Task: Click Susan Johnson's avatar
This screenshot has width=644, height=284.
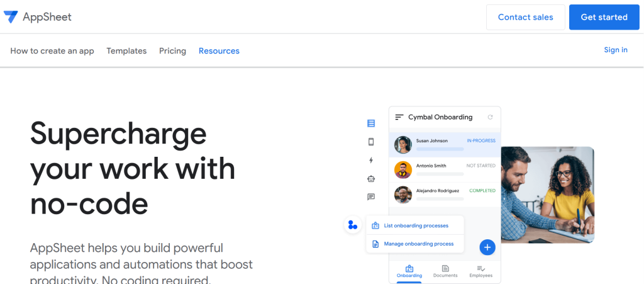Action: click(403, 145)
